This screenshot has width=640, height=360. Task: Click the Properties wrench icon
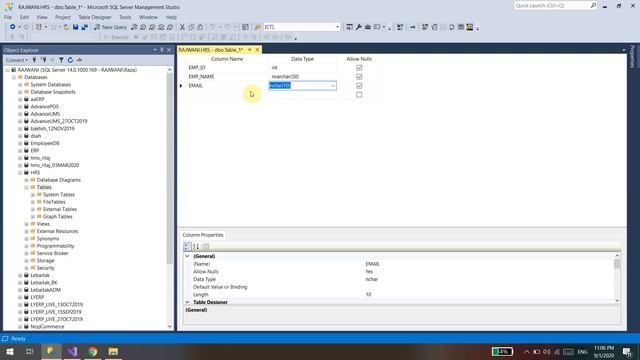(358, 27)
